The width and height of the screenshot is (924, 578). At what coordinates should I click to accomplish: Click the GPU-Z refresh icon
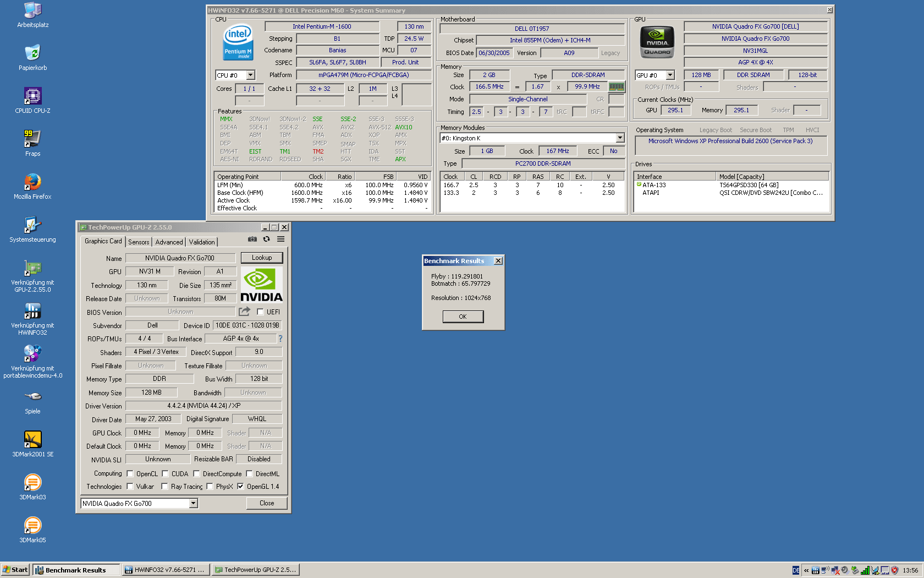(x=267, y=239)
